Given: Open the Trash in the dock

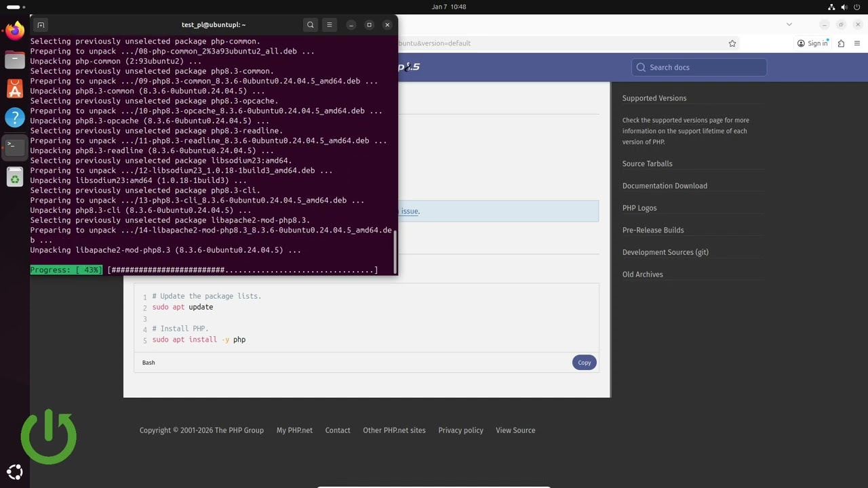Looking at the screenshot, I should tap(15, 177).
